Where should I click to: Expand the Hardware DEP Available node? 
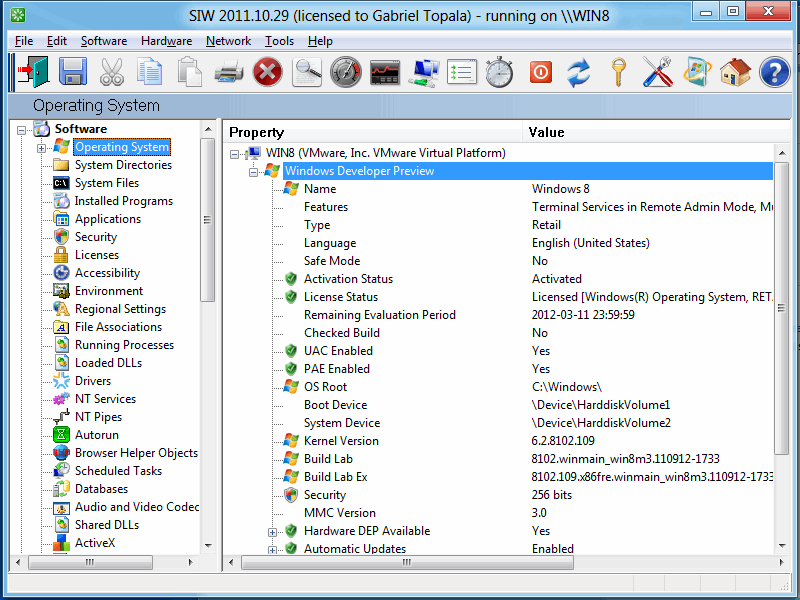pos(273,531)
